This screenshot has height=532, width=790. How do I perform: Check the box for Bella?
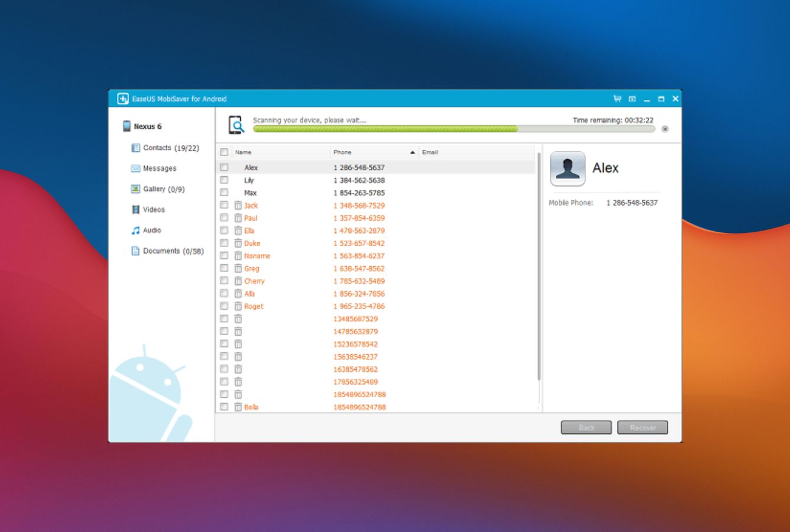pyautogui.click(x=224, y=407)
